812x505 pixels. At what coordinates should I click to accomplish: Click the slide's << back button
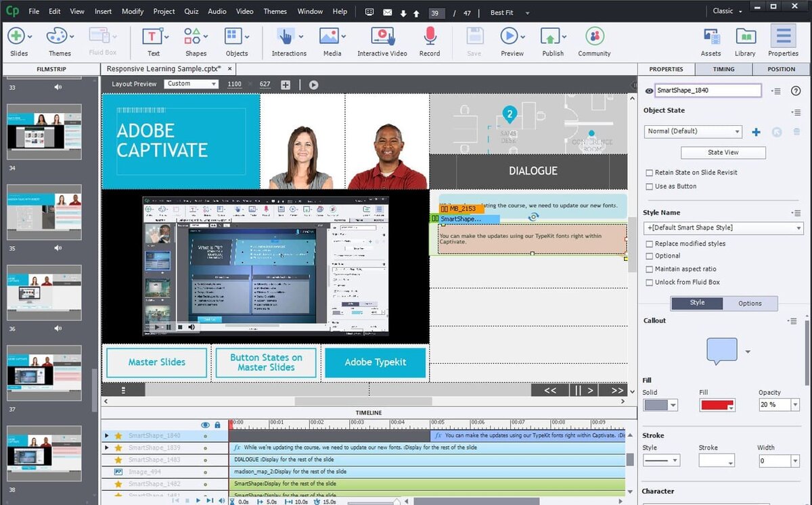(x=550, y=390)
